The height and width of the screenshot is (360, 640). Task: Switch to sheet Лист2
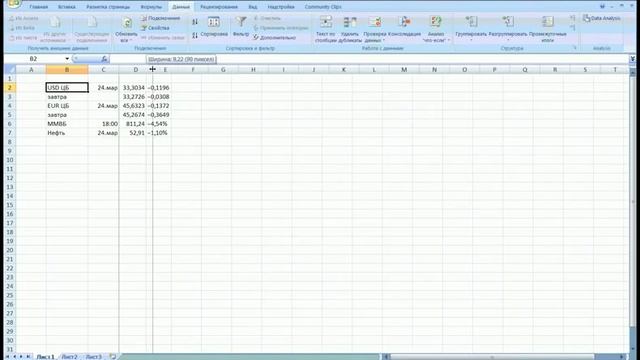(x=69, y=357)
